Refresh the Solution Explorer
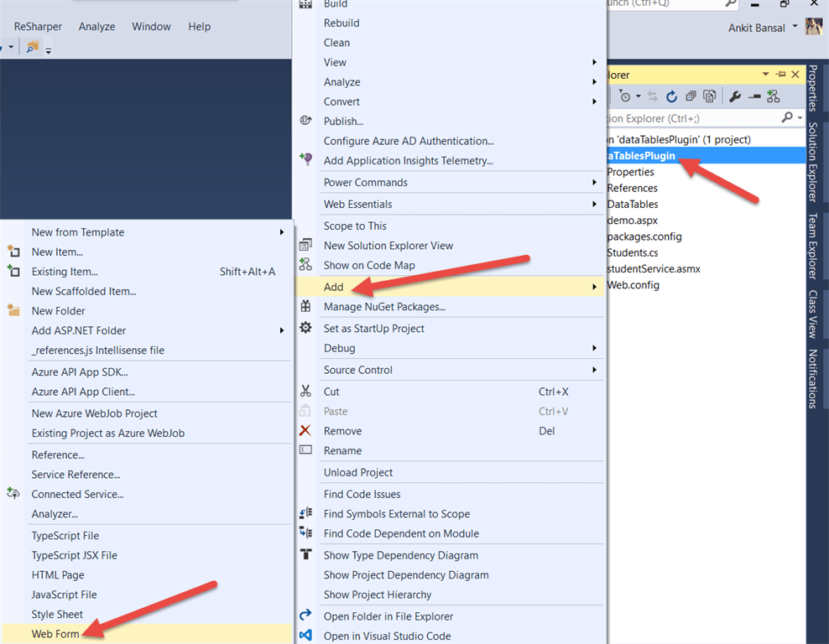Image resolution: width=829 pixels, height=644 pixels. click(671, 96)
